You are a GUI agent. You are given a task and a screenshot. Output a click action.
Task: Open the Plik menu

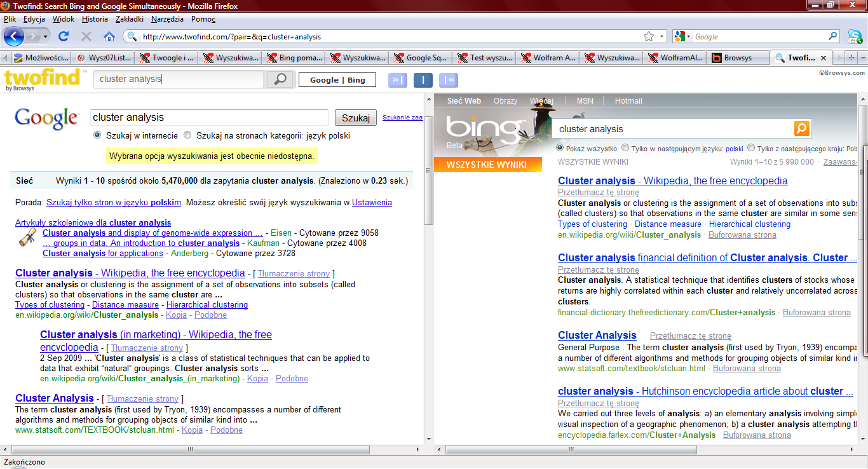click(x=10, y=19)
